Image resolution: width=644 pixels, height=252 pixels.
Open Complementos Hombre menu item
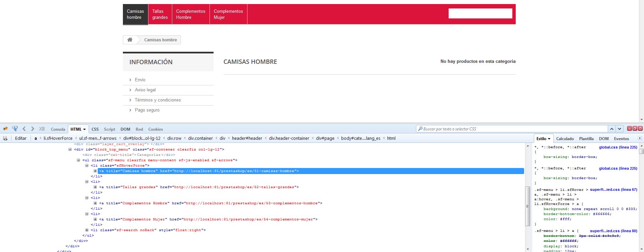[191, 14]
